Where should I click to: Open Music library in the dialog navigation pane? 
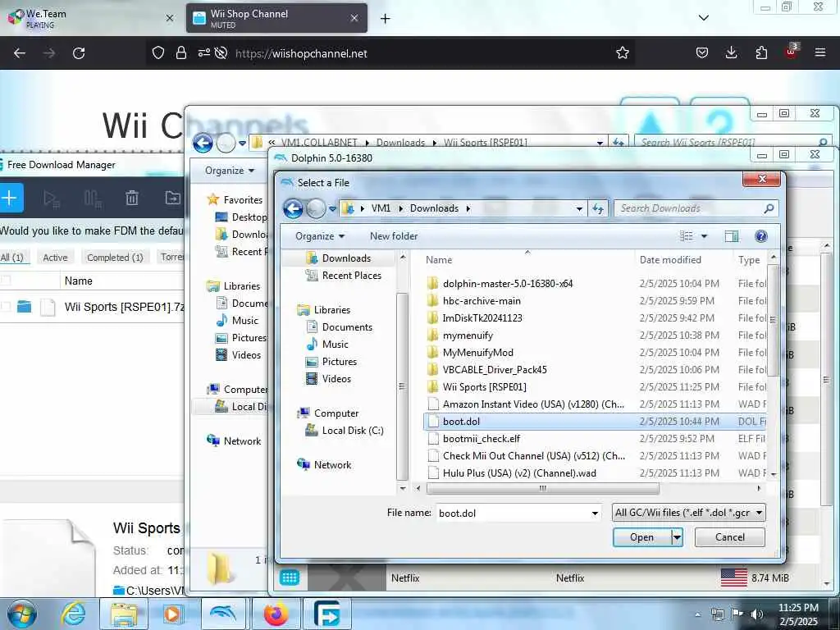click(x=335, y=344)
